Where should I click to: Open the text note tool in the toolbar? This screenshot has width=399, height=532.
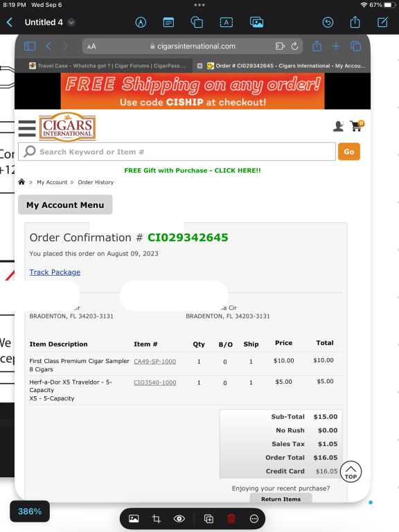[x=168, y=22]
